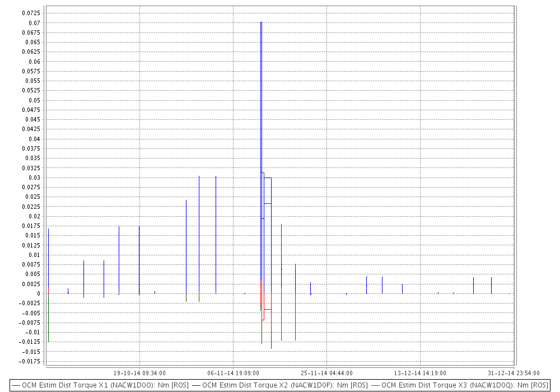
Task: Click the 0.03 y-axis value label
Action: [35, 178]
